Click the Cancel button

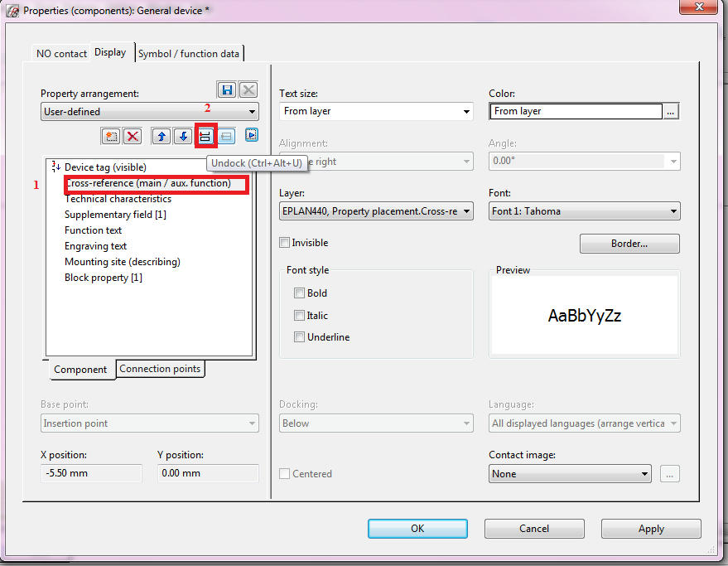click(x=534, y=529)
